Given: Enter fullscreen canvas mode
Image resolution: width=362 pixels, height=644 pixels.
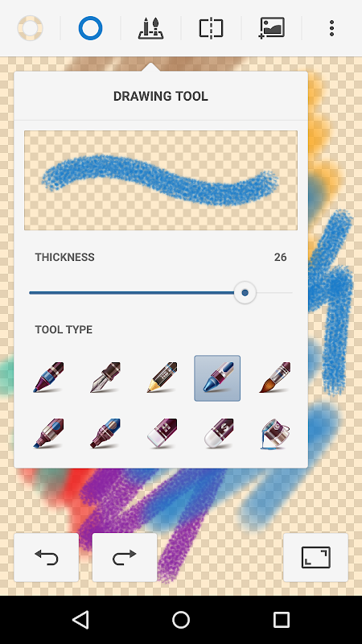Looking at the screenshot, I should [x=315, y=557].
